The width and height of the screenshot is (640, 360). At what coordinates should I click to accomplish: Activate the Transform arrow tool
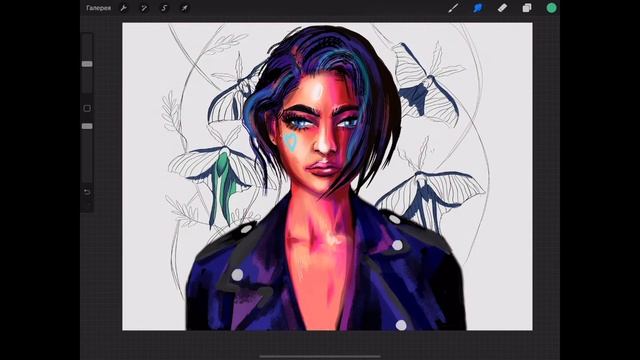[x=184, y=8]
